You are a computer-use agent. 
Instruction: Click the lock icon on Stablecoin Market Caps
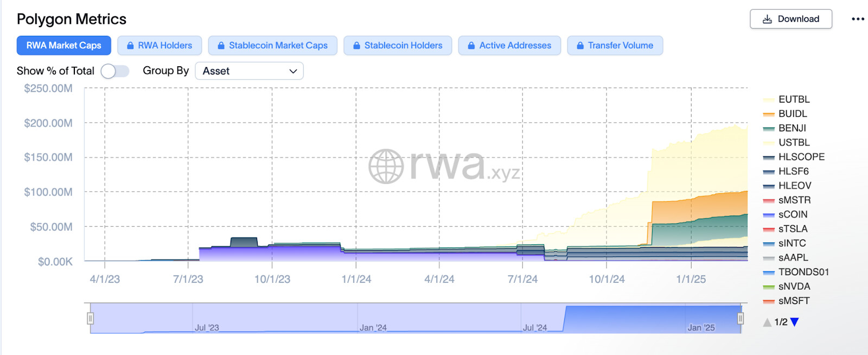[221, 46]
